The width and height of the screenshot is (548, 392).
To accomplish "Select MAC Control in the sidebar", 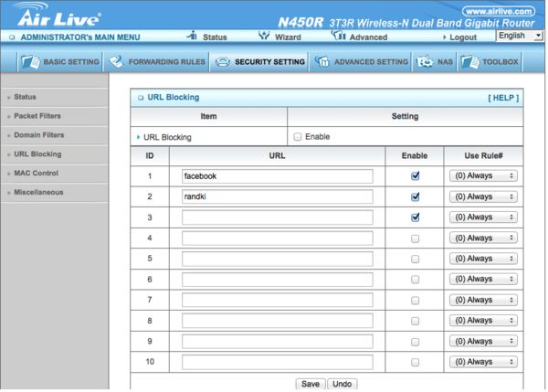I will click(x=36, y=173).
